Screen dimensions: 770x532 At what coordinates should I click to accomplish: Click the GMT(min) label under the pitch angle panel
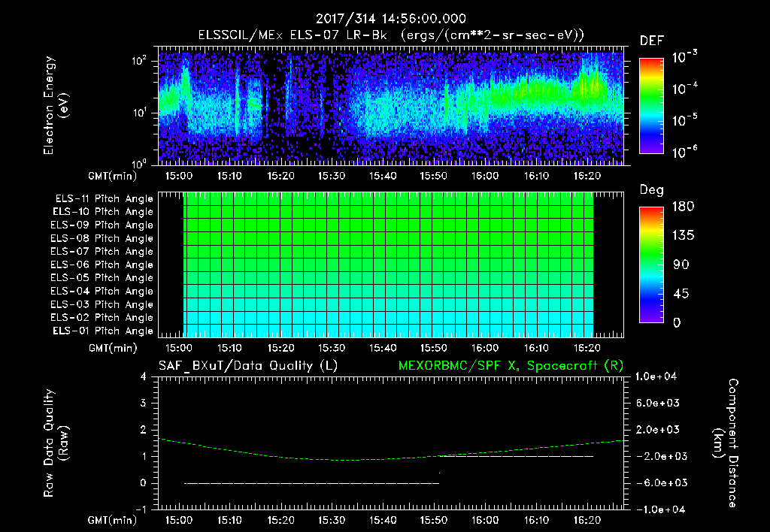113,349
